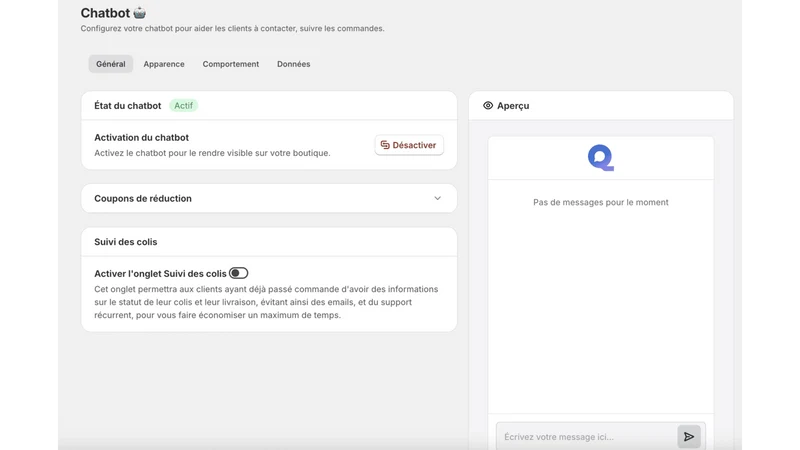The image size is (800, 450).
Task: Click the Aperçu panel title
Action: click(x=513, y=106)
